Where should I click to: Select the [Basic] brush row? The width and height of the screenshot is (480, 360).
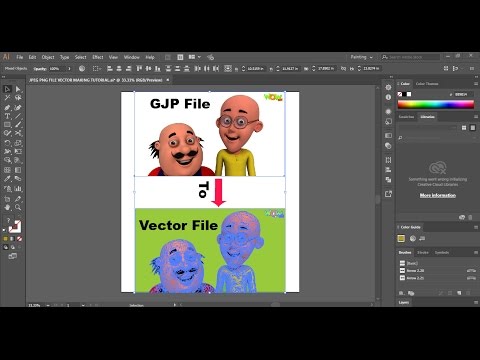(438, 263)
